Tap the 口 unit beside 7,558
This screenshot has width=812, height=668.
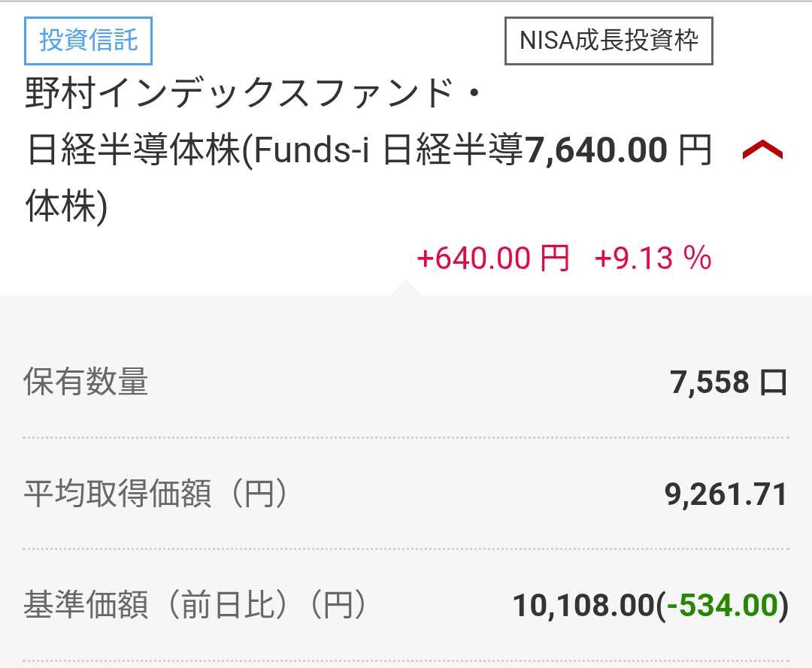point(773,382)
